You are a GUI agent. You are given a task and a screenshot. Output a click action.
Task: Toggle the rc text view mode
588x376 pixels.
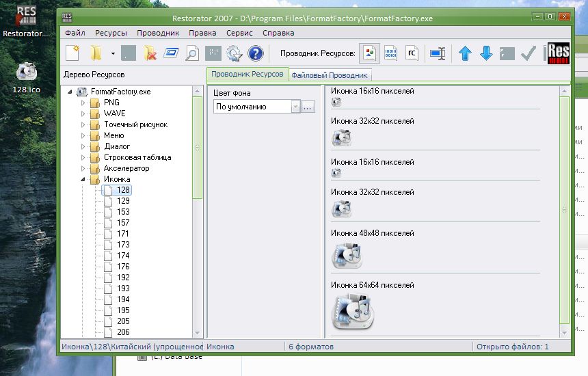pyautogui.click(x=412, y=53)
